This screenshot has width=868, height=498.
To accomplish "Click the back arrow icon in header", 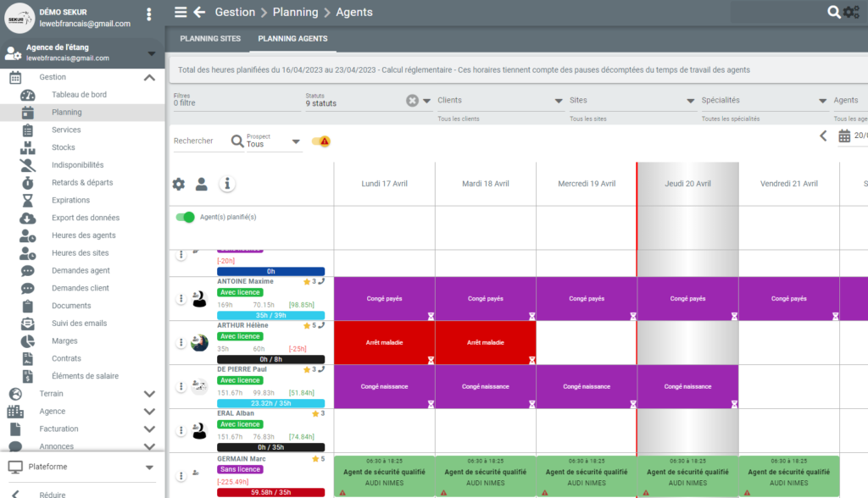I will [x=199, y=12].
